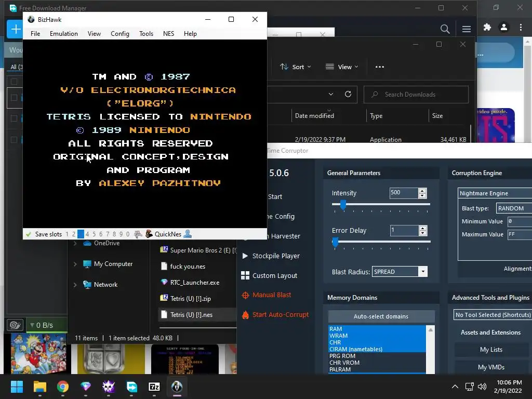Screen dimensions: 532x399
Task: Adjust the Intensity slider handle
Action: tap(343, 205)
